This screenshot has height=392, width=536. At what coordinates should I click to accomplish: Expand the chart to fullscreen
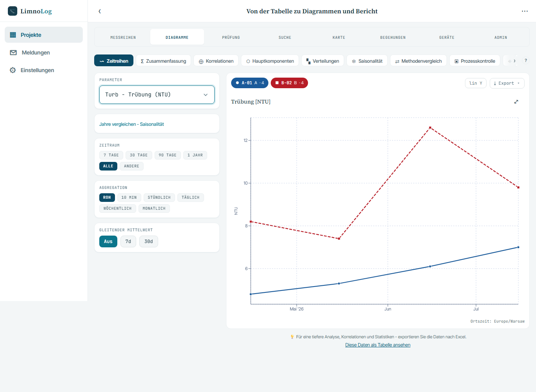516,102
